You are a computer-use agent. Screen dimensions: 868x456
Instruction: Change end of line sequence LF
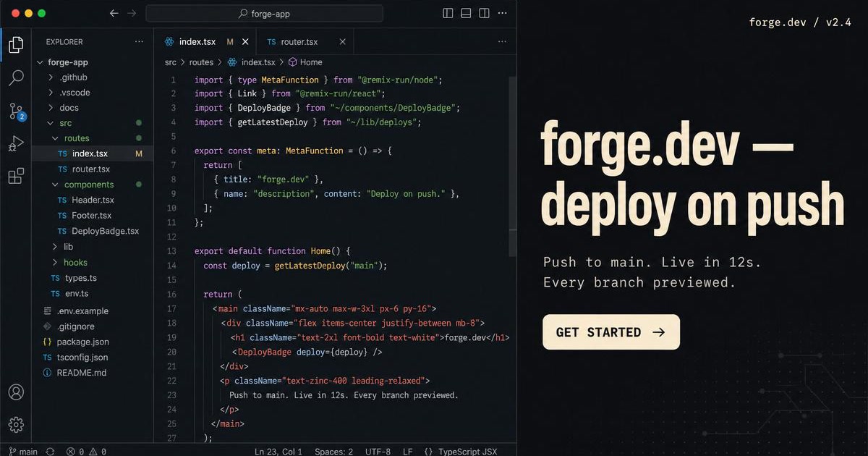point(408,451)
